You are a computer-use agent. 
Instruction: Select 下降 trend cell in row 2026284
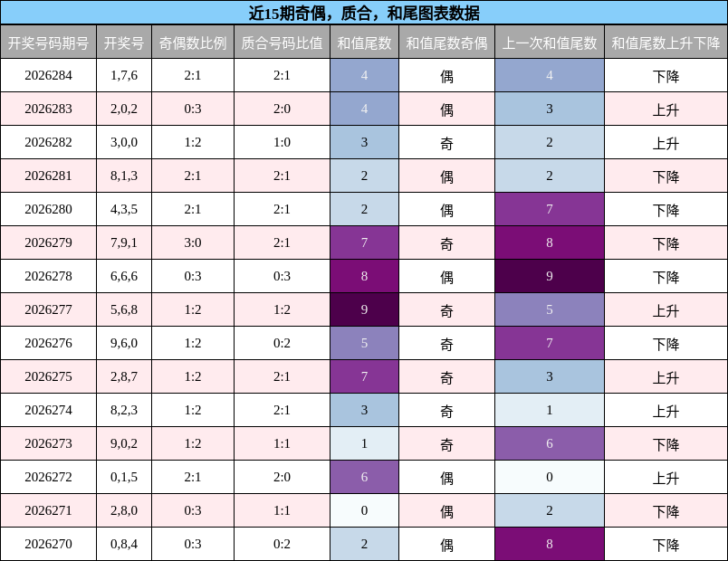[666, 76]
